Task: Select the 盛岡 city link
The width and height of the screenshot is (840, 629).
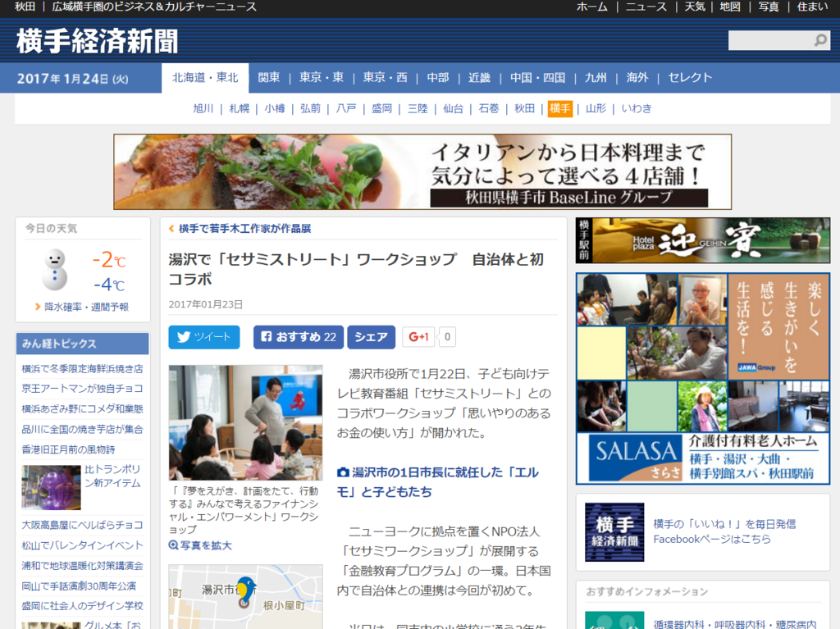Action: tap(382, 109)
